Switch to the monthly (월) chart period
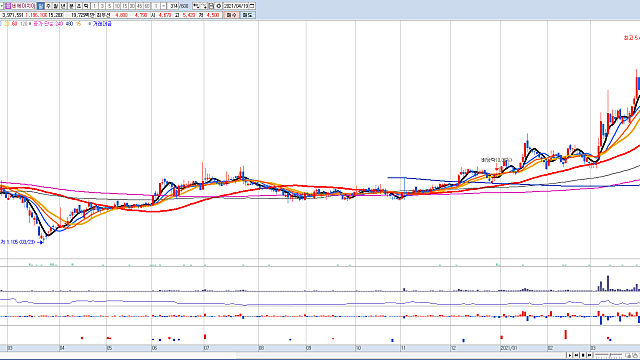This screenshot has height=360, width=640. pyautogui.click(x=56, y=6)
